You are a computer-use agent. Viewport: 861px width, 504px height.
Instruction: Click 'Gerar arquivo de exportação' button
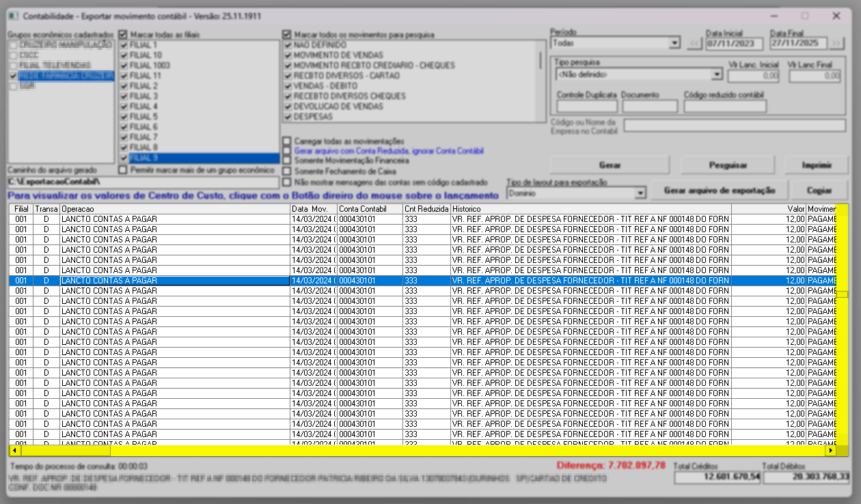(x=720, y=191)
